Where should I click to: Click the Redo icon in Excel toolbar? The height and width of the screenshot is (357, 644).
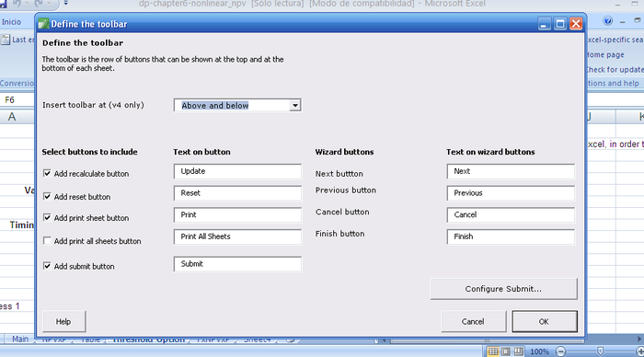[39, 4]
